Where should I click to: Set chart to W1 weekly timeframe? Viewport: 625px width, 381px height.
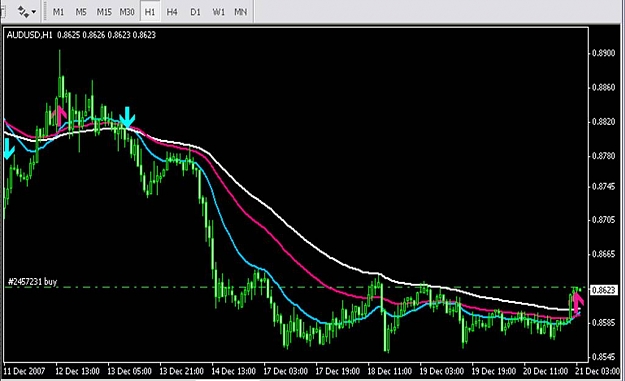(218, 12)
